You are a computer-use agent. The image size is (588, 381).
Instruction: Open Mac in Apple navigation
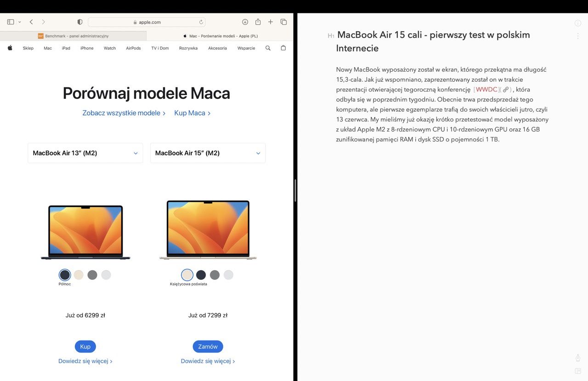coord(48,48)
